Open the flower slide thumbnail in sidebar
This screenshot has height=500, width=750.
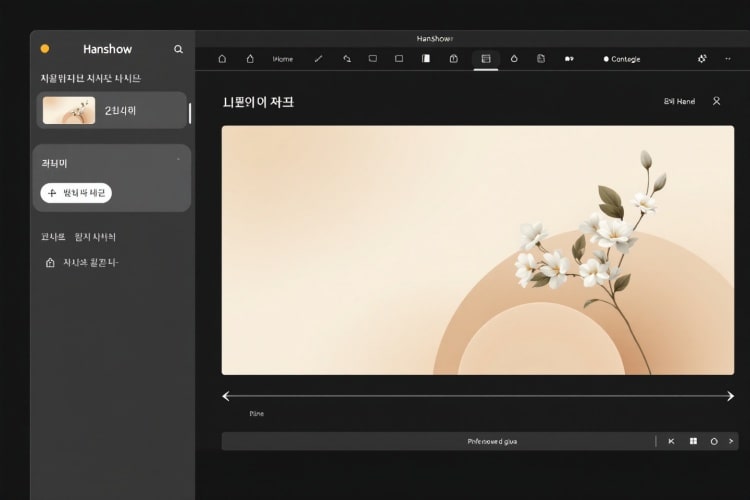point(69,111)
